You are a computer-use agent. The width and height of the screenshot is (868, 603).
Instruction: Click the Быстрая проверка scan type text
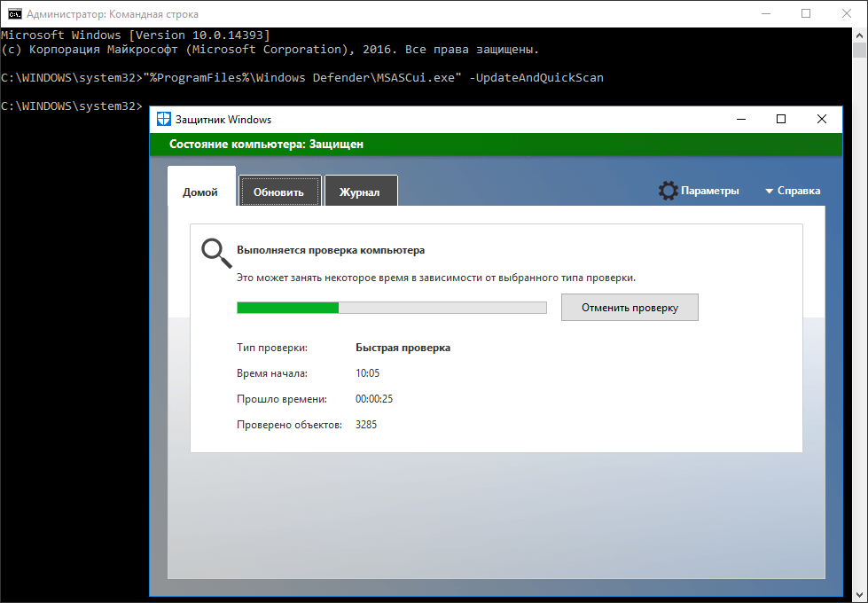tap(403, 348)
